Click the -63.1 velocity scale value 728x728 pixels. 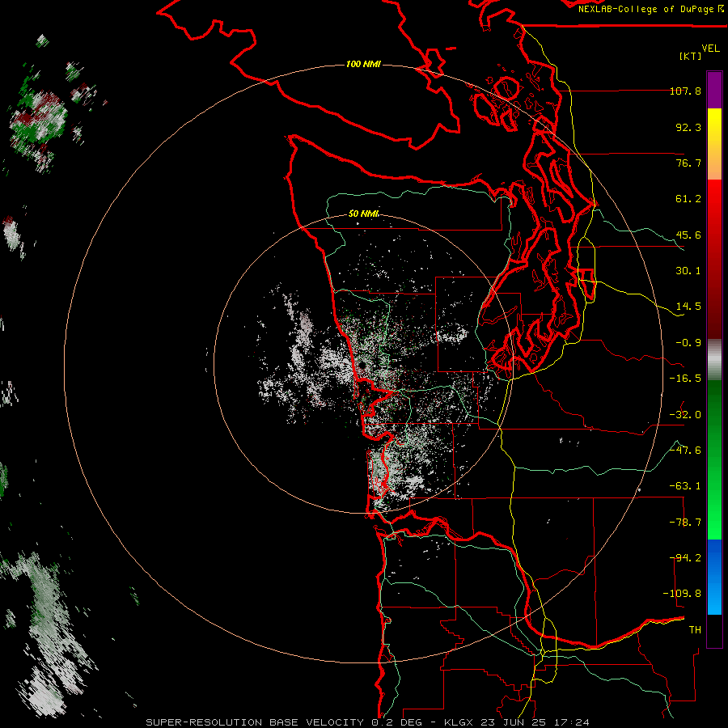[685, 486]
